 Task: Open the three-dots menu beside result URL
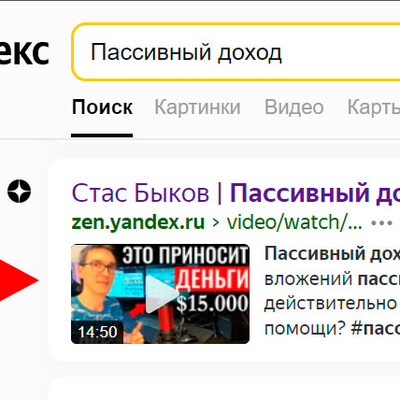click(x=382, y=223)
